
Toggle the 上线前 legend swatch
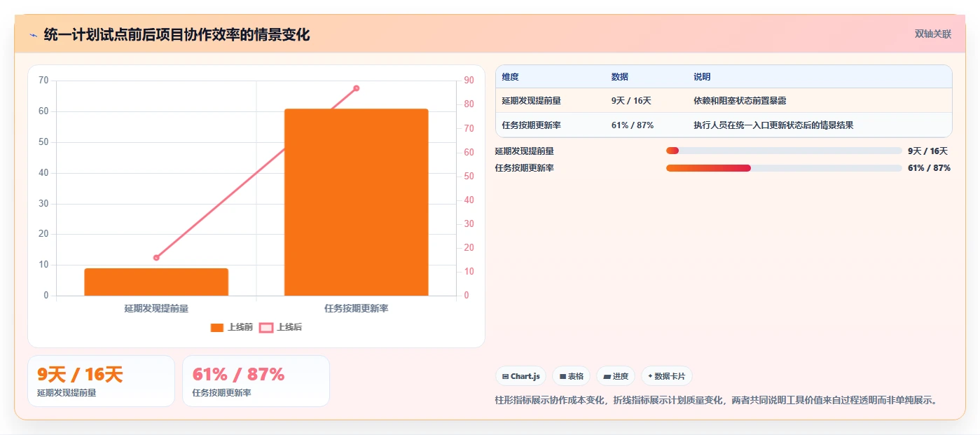[x=217, y=327]
